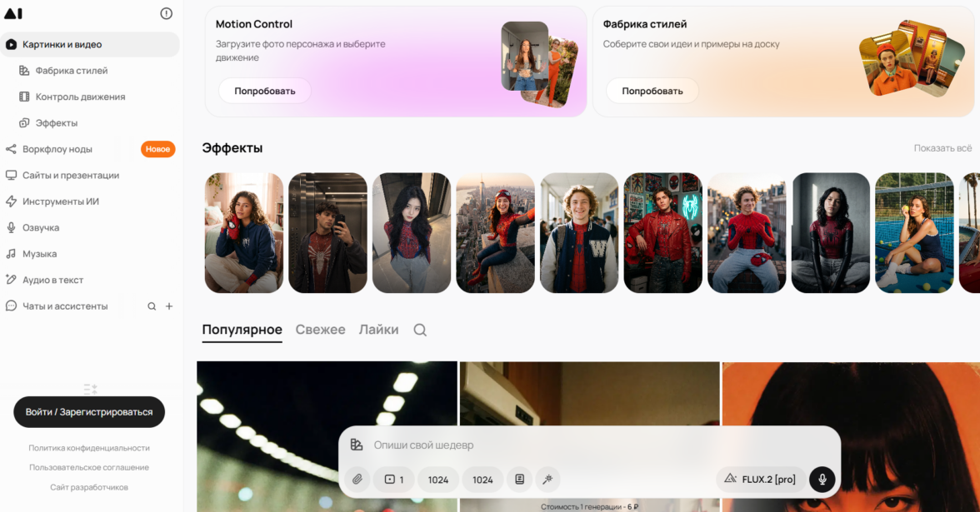This screenshot has height=512, width=980.
Task: Open the FLUX.2 [pro] model selector
Action: [760, 480]
